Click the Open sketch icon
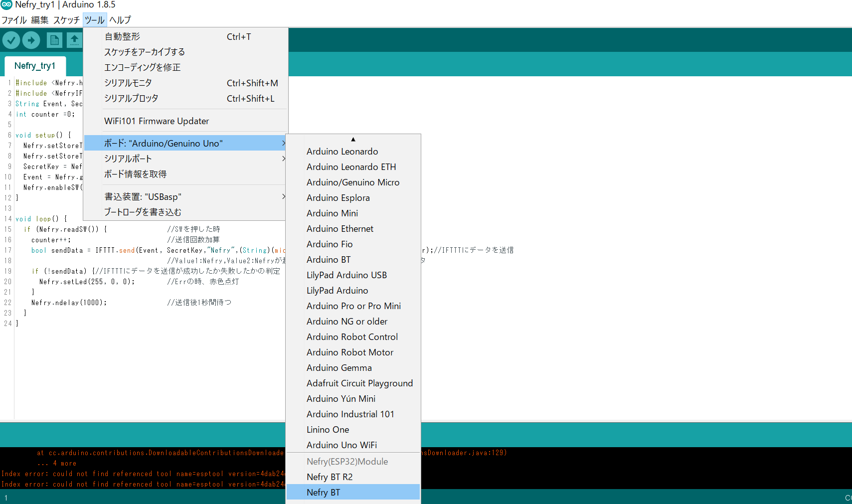The height and width of the screenshot is (504, 852). coord(74,40)
